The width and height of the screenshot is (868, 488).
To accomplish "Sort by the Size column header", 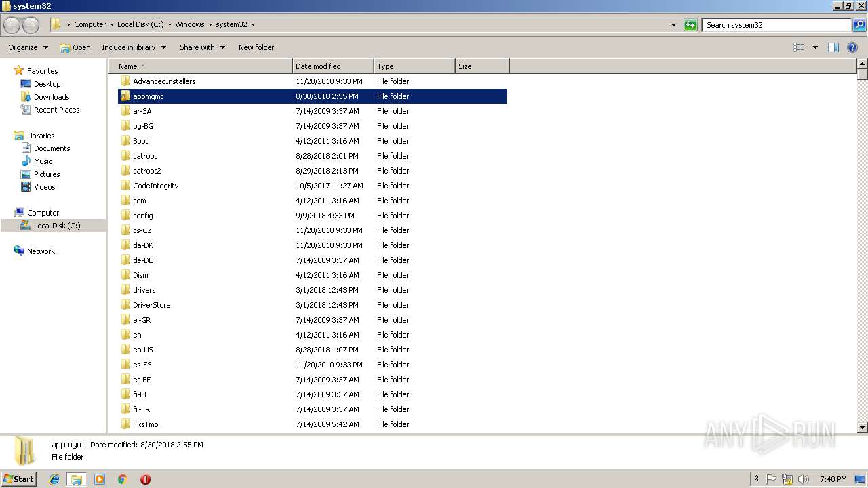I will (x=482, y=66).
